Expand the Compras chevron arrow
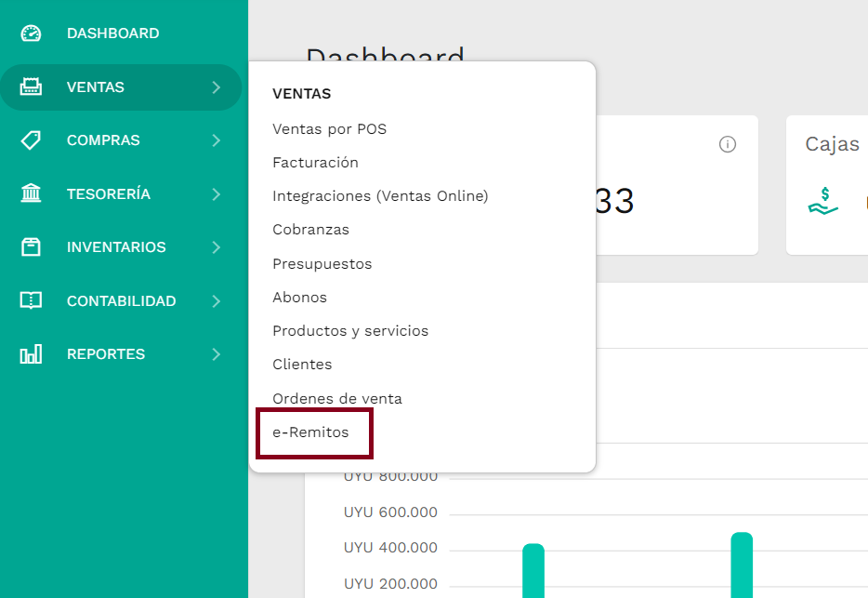Screen dimensions: 868x598 [x=217, y=140]
